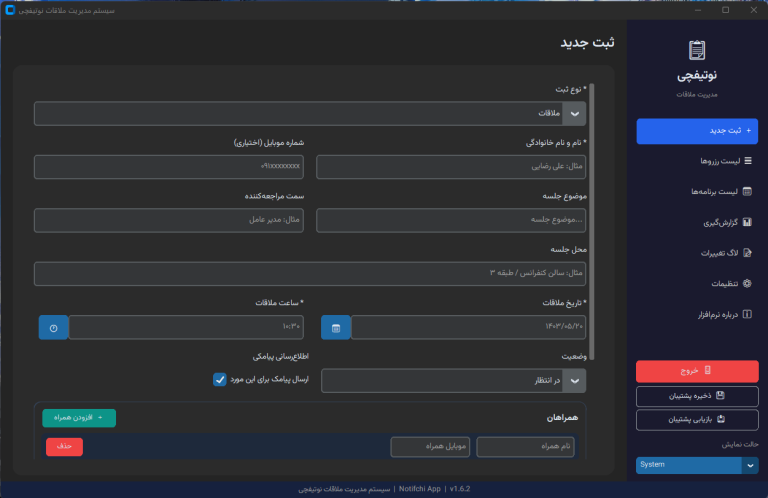
Task: Focus the موبایل همراه input field
Action: click(430, 447)
